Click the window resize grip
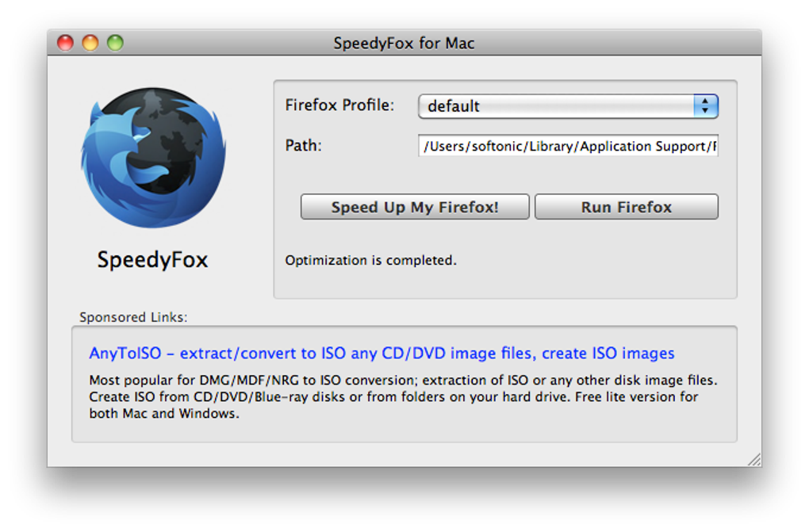Image resolution: width=809 pixels, height=532 pixels. [753, 458]
